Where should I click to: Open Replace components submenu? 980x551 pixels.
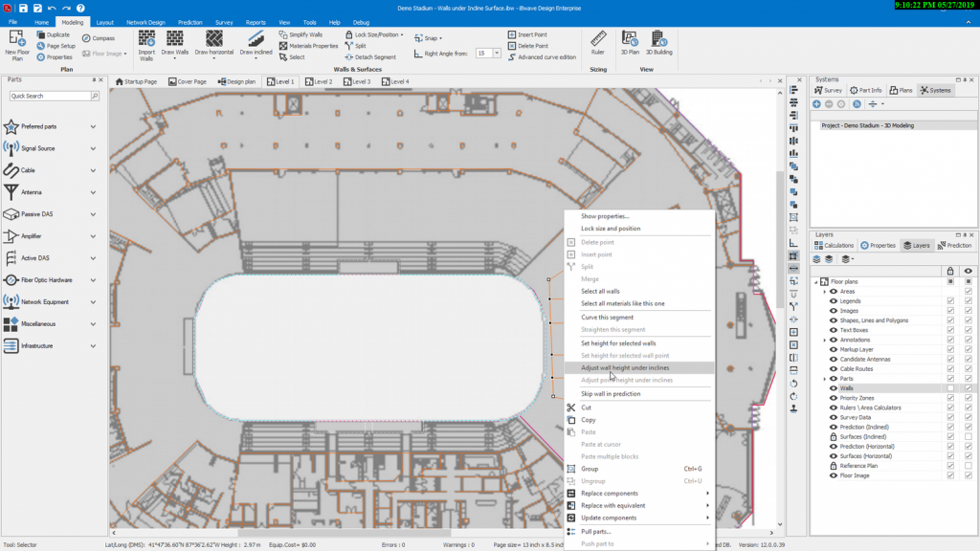click(x=638, y=494)
